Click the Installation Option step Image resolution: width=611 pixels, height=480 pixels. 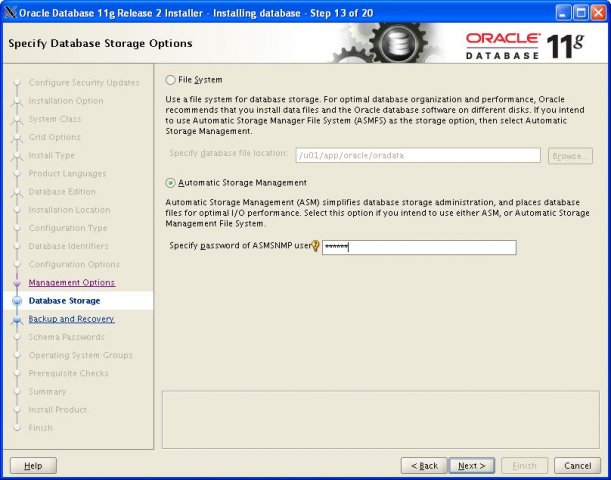point(66,101)
